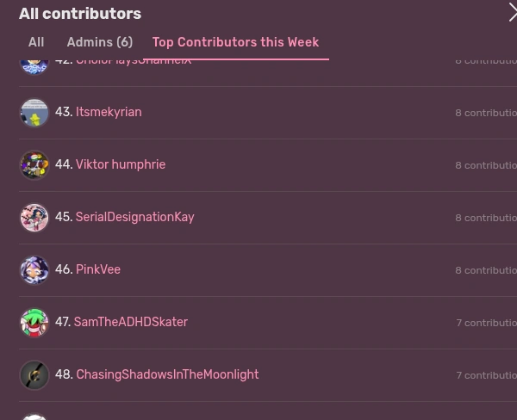Select Top Contributors this Week tab
The height and width of the screenshot is (420, 517).
coord(235,42)
